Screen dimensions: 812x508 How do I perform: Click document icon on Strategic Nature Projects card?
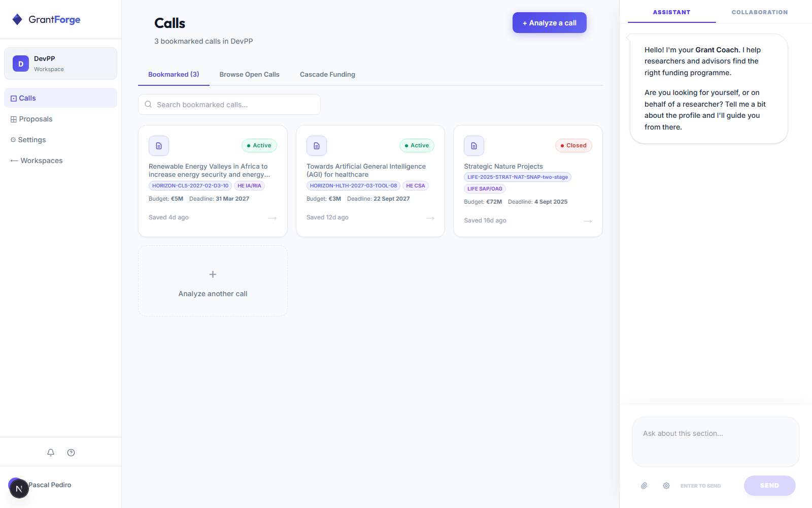[474, 146]
